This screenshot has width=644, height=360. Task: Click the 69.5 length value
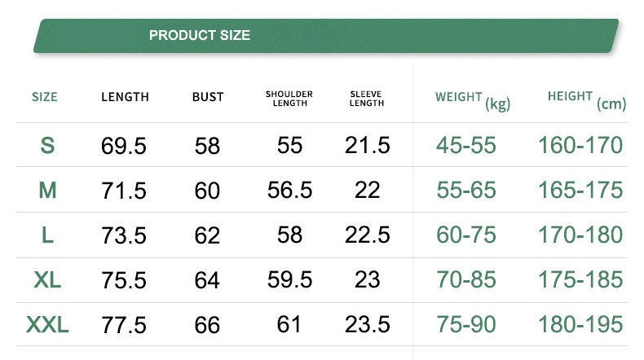124,147
